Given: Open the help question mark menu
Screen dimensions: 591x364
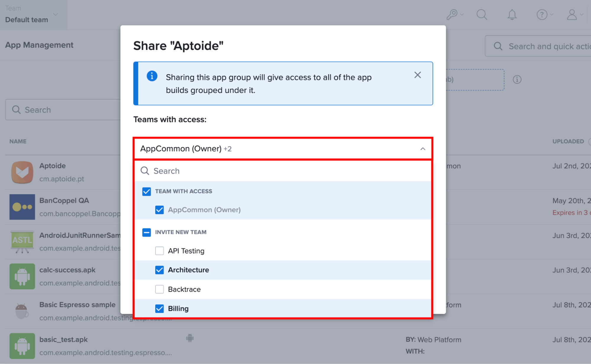Looking at the screenshot, I should [x=544, y=14].
